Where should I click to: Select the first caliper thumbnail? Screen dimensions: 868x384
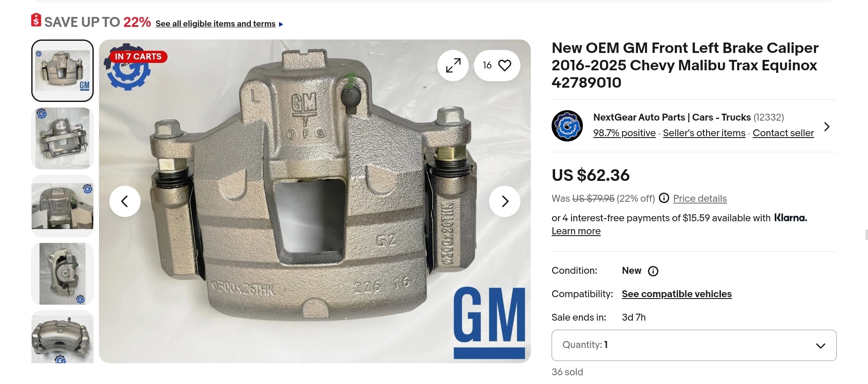coord(62,71)
